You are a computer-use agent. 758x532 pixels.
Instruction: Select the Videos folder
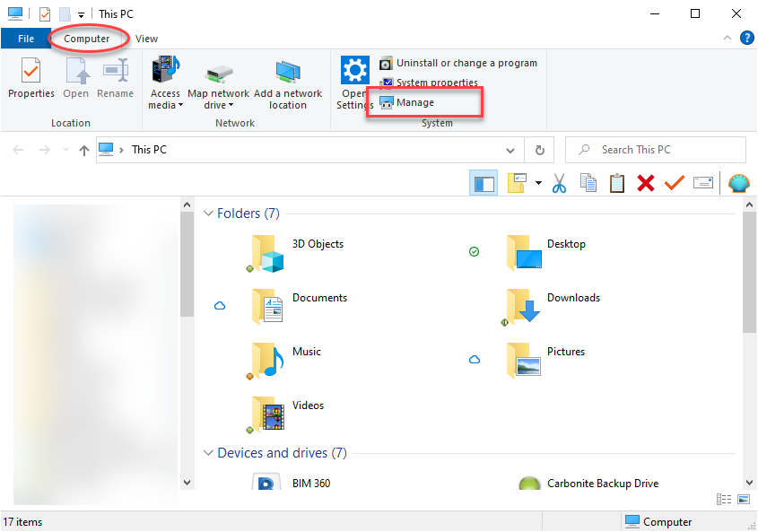[x=285, y=414]
